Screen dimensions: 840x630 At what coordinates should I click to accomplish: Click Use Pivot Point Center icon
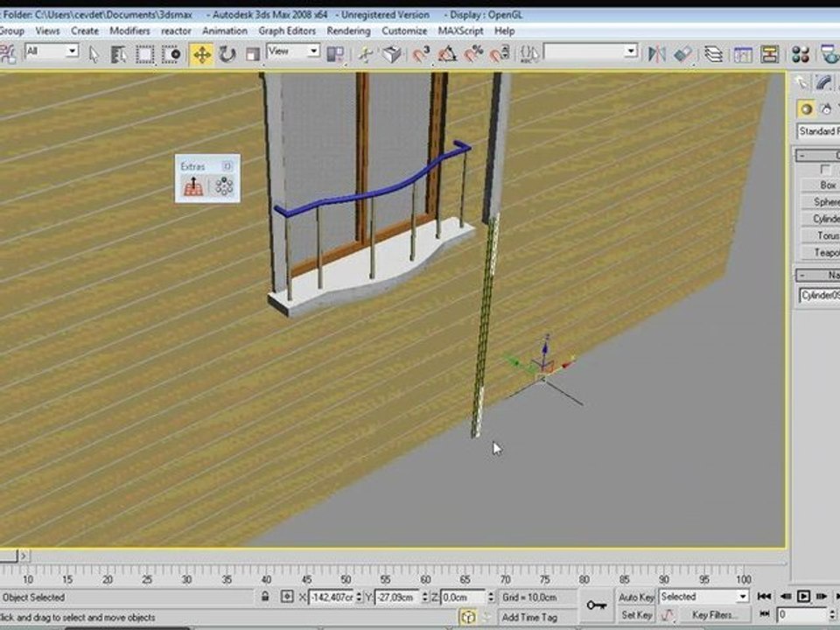[x=335, y=54]
